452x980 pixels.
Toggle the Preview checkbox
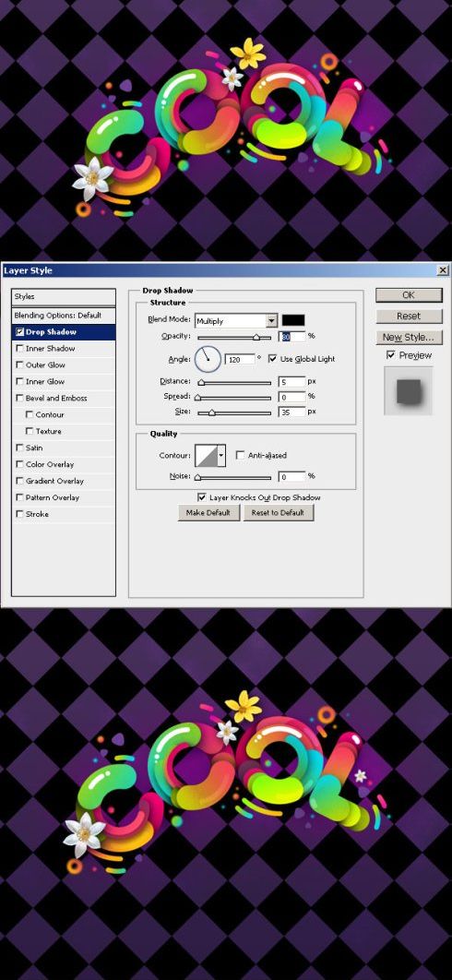(391, 355)
